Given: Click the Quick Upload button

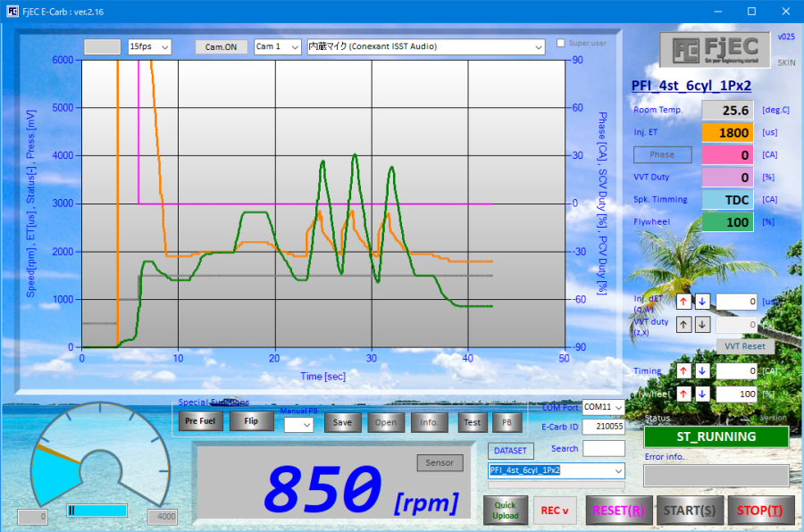Looking at the screenshot, I should pos(506,511).
